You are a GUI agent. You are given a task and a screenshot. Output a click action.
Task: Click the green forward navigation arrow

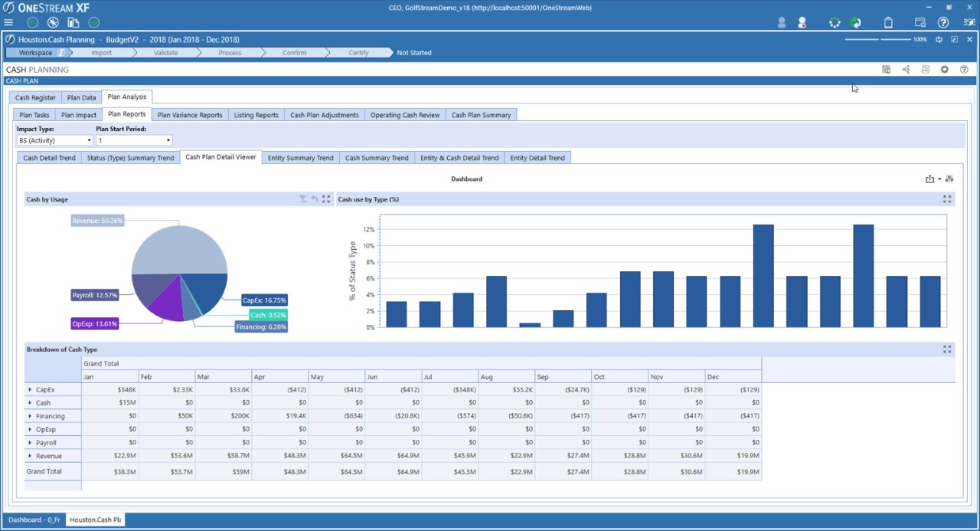click(94, 23)
